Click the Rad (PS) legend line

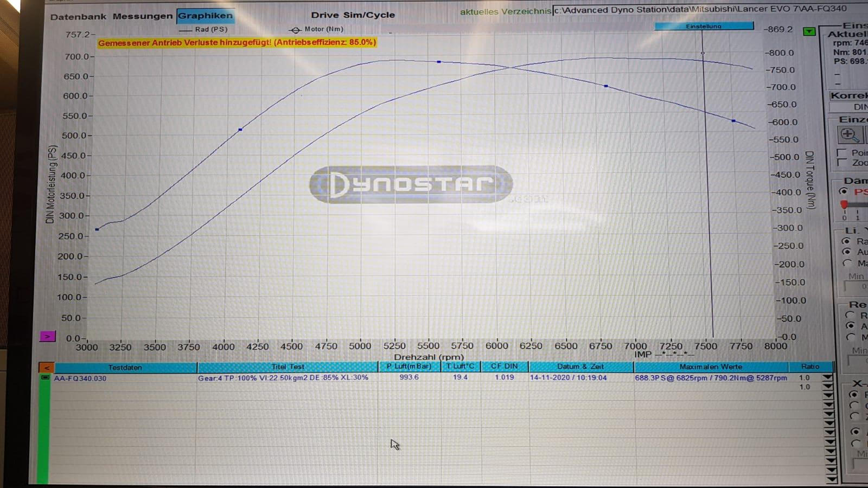(x=186, y=30)
